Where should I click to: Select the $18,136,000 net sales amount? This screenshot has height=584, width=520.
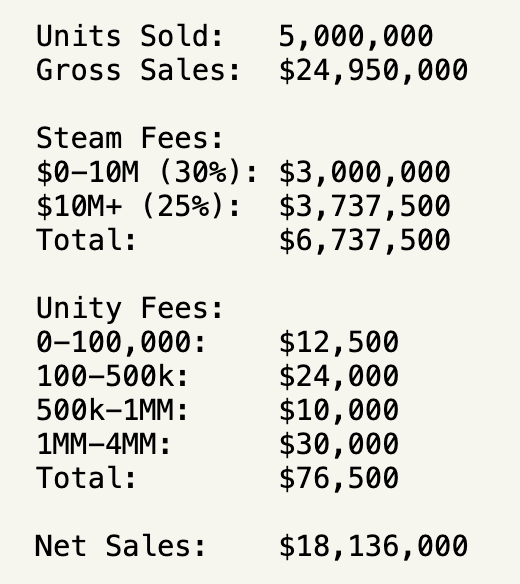373,546
